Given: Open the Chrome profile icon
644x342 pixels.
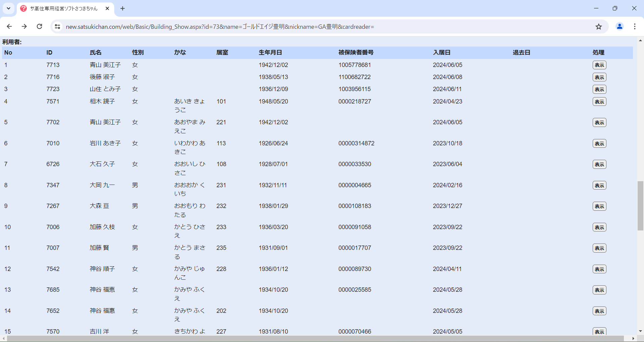Looking at the screenshot, I should point(620,26).
